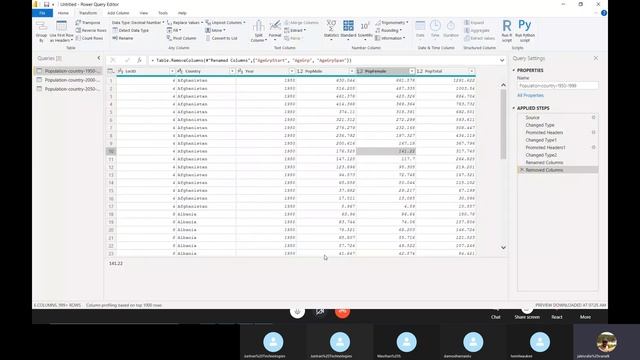Screen dimensions: 640x360
Task: Click the save icon in title bar
Action: click(46, 4)
